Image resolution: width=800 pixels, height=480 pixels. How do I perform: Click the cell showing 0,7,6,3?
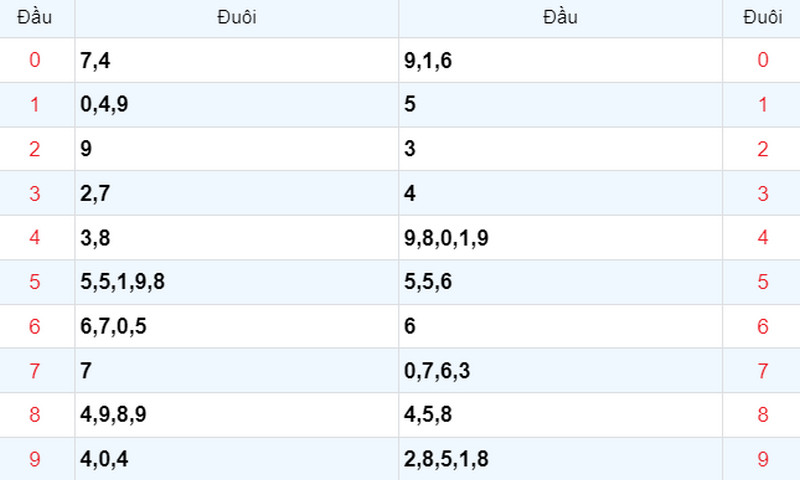click(x=560, y=371)
